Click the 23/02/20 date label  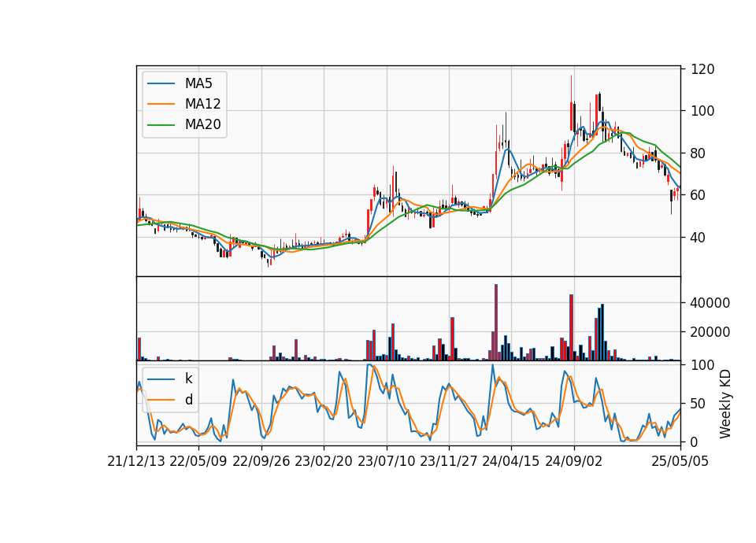[x=324, y=462]
